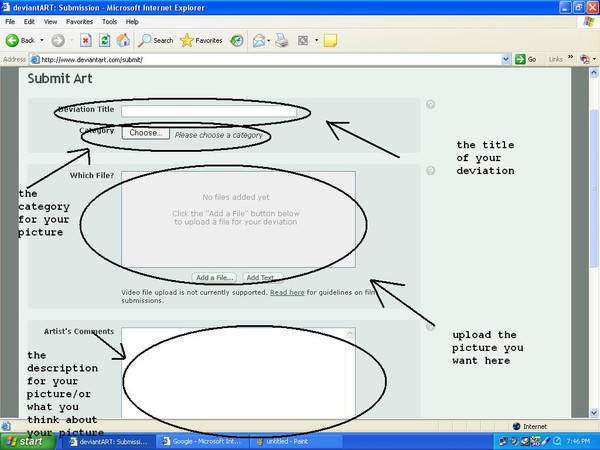
Task: Click the green Go arrow button
Action: click(526, 59)
